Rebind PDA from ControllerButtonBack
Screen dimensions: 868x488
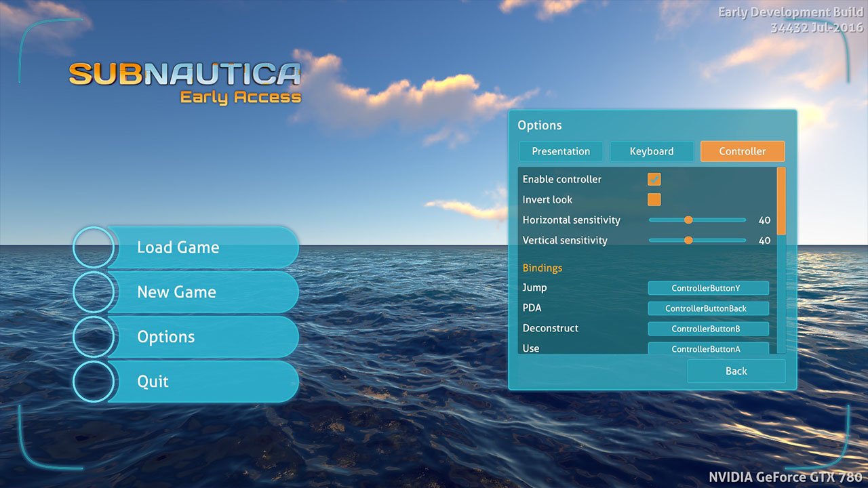[708, 308]
